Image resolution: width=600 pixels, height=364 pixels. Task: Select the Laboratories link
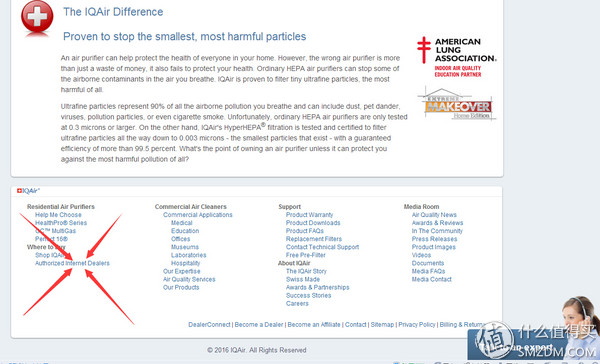pos(188,255)
